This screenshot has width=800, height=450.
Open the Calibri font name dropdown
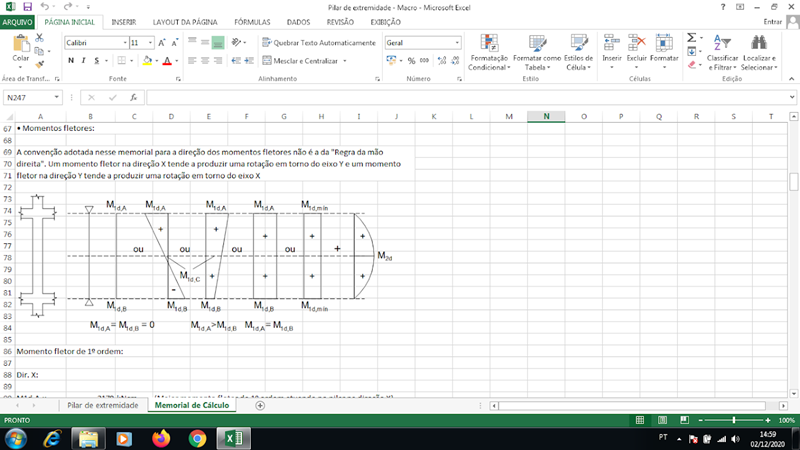(125, 43)
